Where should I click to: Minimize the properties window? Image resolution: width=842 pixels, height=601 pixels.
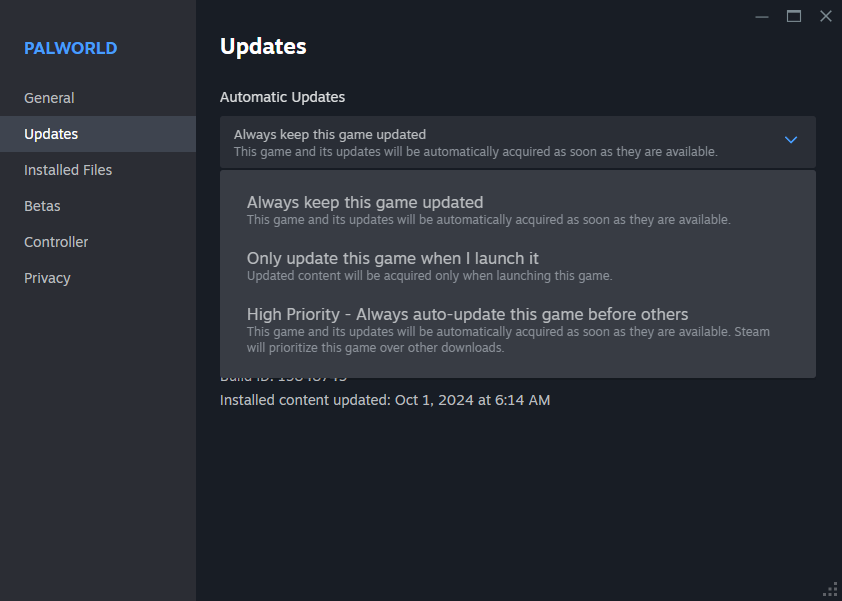pos(761,17)
